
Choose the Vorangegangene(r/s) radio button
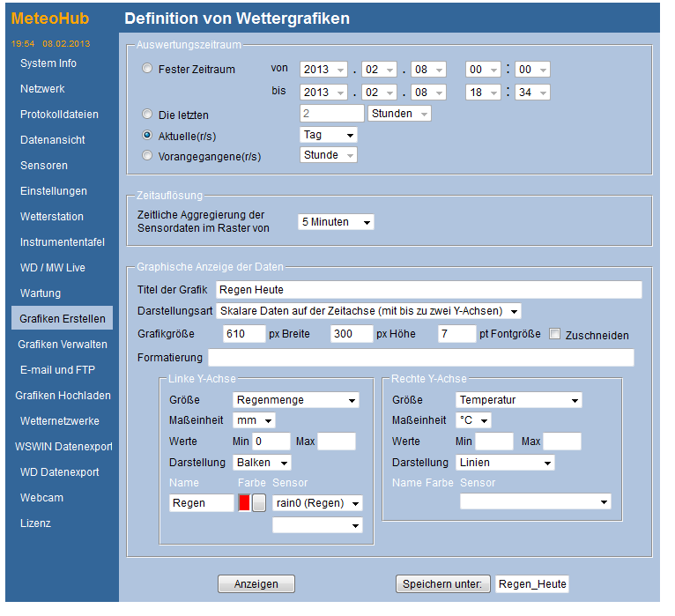pyautogui.click(x=147, y=156)
